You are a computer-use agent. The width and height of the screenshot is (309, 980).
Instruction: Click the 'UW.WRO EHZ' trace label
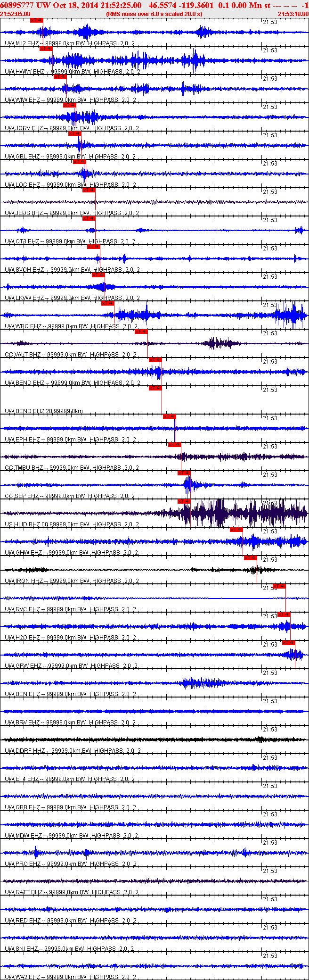(23, 326)
